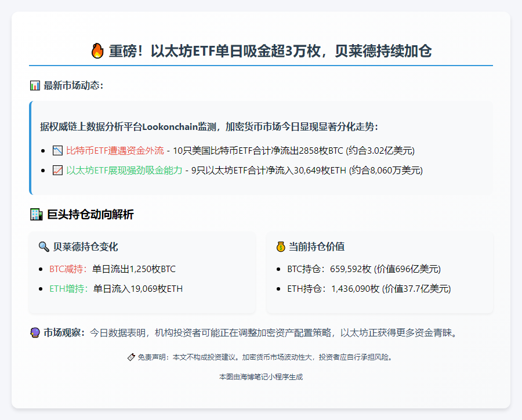The image size is (522, 420).
Task: Click the crystal ball icon beside 市场观察
Action: (x=35, y=332)
